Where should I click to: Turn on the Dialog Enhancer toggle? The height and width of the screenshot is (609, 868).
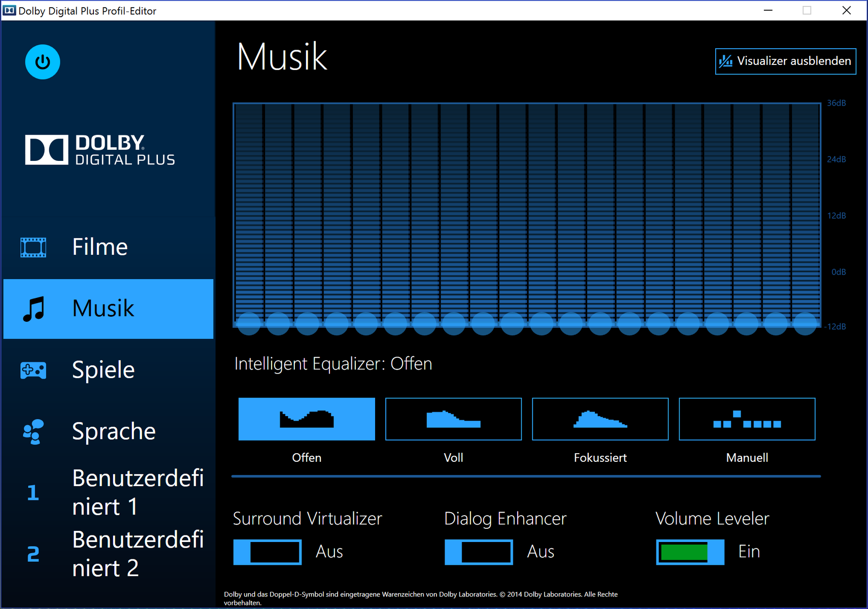coord(479,552)
